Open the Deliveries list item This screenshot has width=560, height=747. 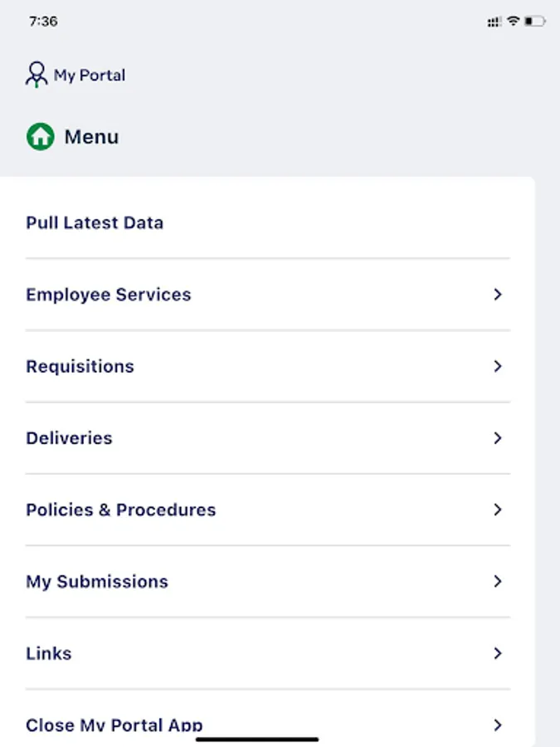(69, 438)
